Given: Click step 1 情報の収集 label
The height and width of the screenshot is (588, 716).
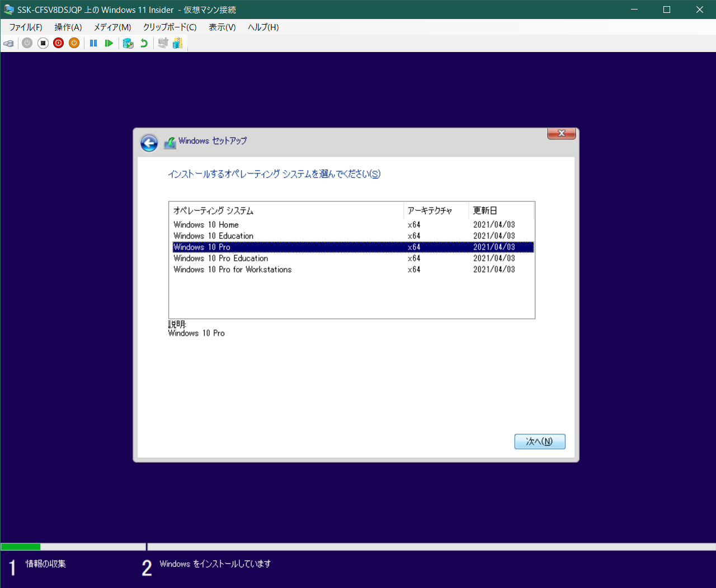Looking at the screenshot, I should tap(46, 564).
